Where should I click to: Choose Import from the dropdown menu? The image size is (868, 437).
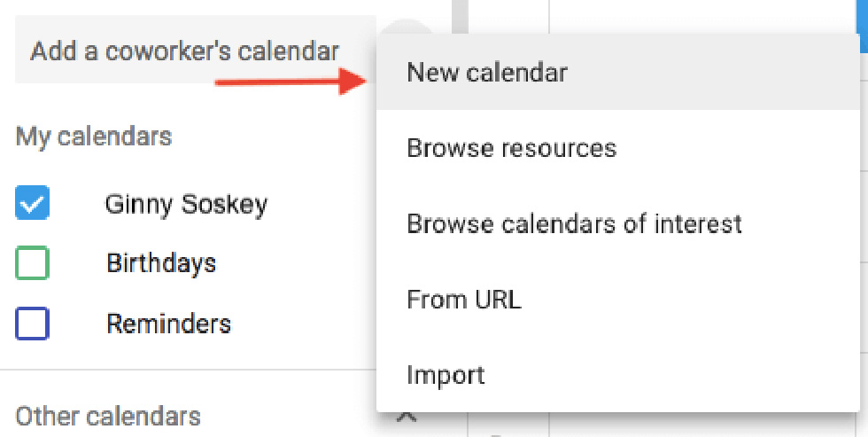446,375
